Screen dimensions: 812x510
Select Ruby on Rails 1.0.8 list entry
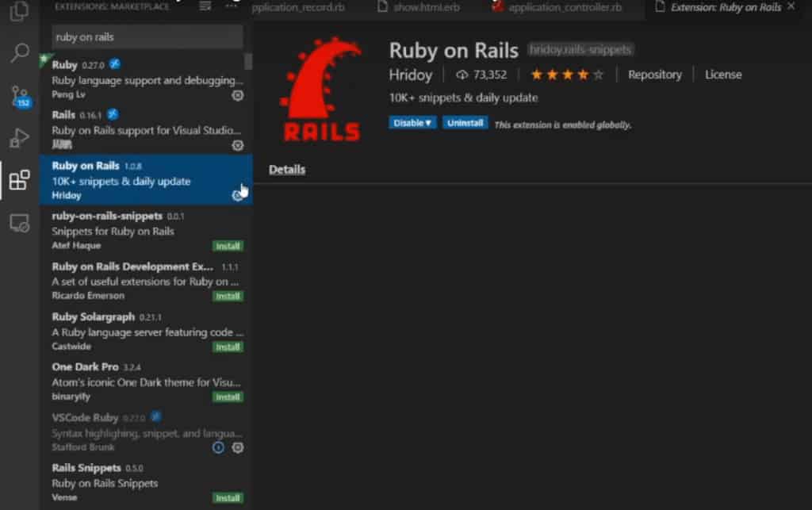[x=146, y=180]
